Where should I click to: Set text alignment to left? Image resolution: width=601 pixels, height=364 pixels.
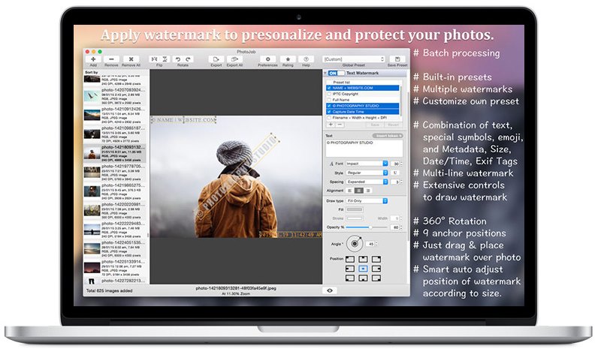click(349, 191)
